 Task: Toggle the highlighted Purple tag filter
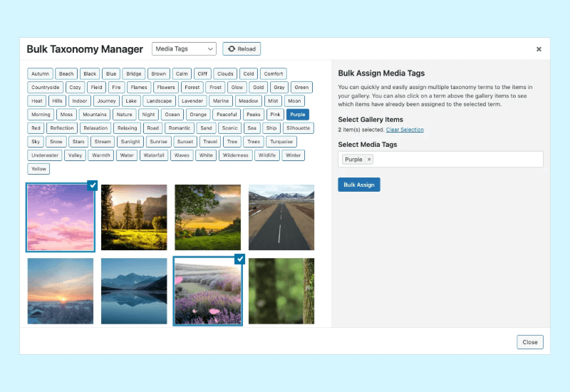297,115
